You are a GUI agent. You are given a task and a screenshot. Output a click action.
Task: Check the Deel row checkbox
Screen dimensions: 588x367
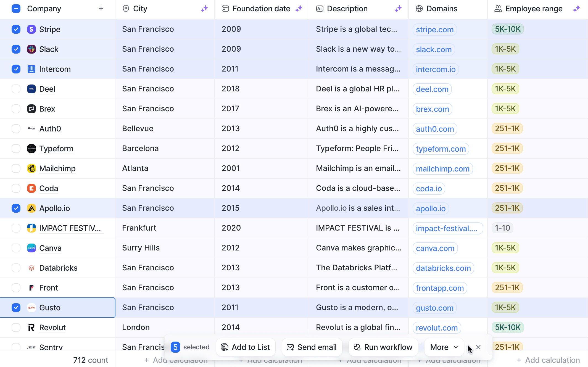(16, 89)
